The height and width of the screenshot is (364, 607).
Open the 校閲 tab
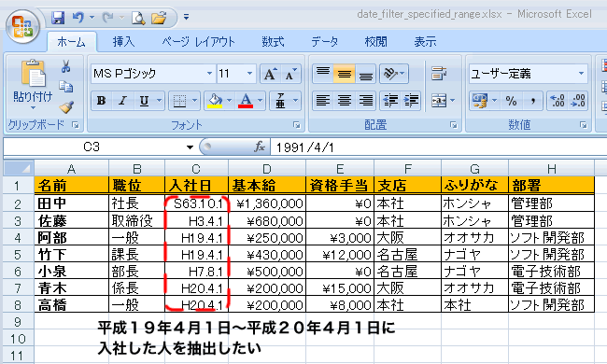point(376,42)
